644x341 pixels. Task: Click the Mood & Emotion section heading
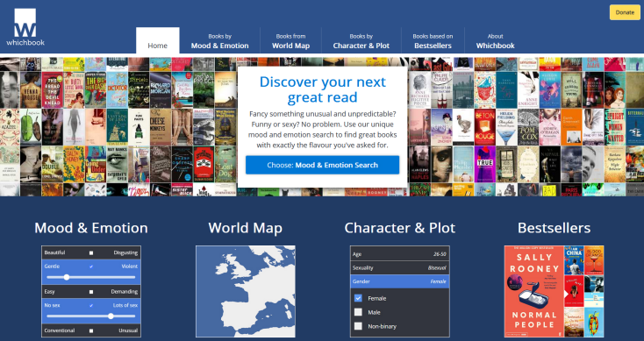(91, 228)
